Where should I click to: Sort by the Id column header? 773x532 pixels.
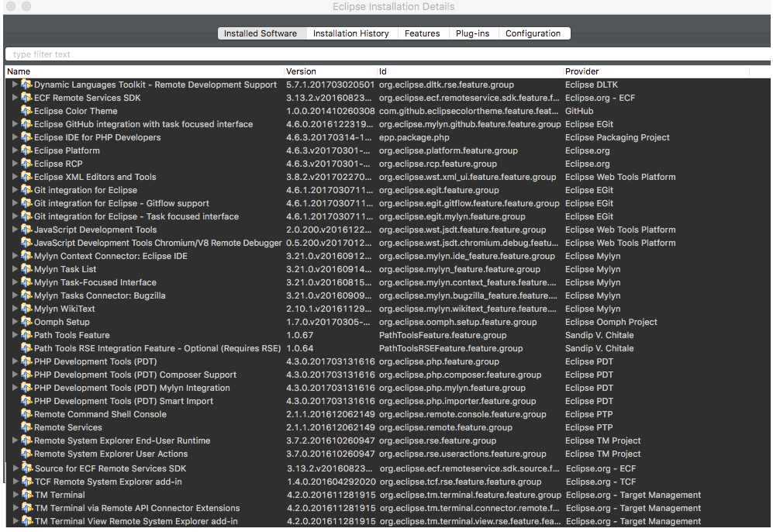point(470,71)
